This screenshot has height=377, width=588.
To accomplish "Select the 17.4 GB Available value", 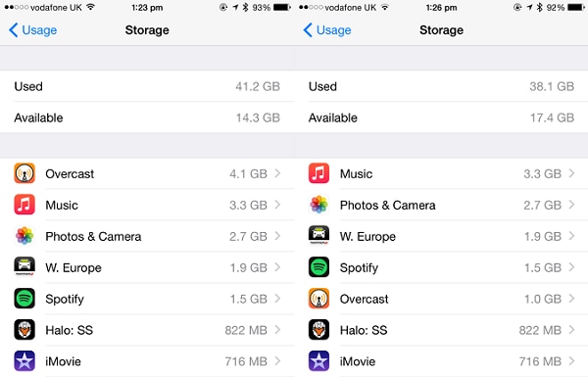I will (552, 118).
